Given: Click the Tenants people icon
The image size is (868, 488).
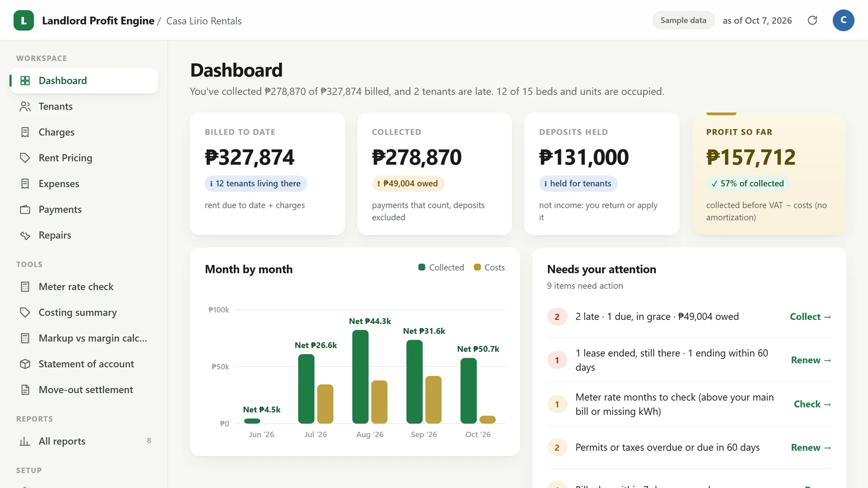Looking at the screenshot, I should [25, 106].
